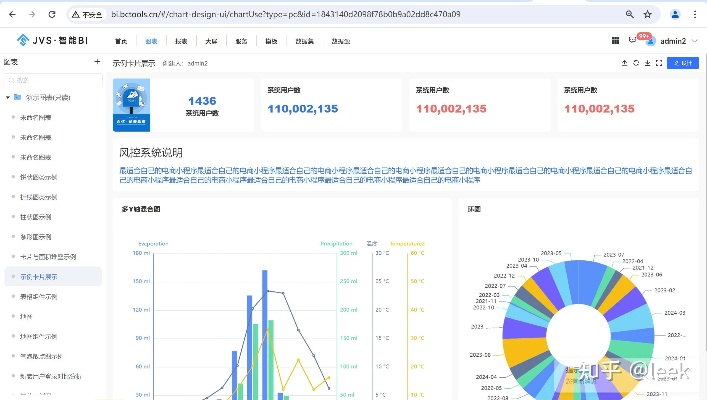Click the sidebar search input field

click(x=50, y=79)
